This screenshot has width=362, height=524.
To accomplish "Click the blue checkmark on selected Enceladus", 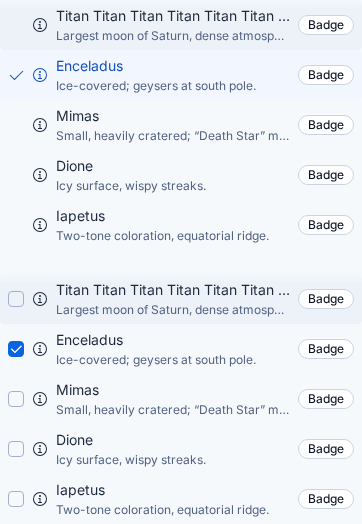I will click(x=16, y=76).
